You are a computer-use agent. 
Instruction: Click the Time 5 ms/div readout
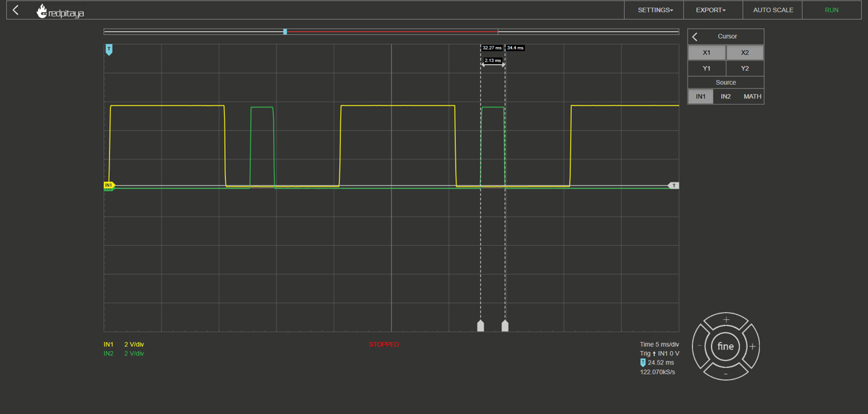660,345
